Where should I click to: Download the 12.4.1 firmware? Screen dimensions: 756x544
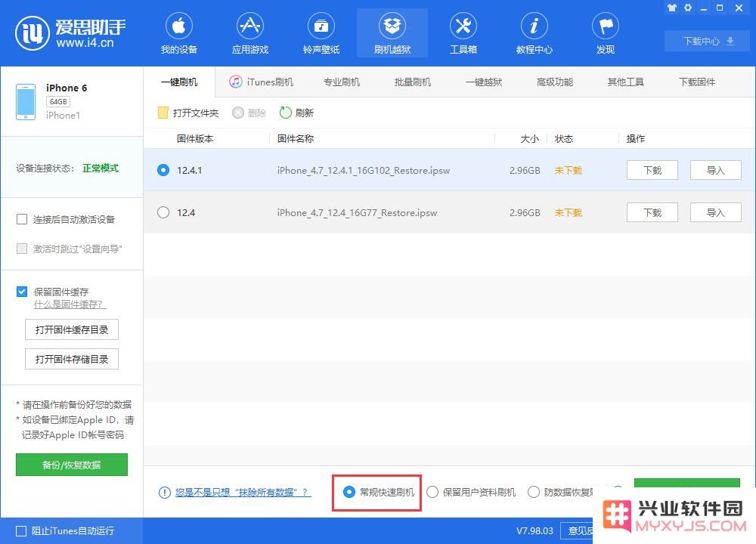pos(652,170)
